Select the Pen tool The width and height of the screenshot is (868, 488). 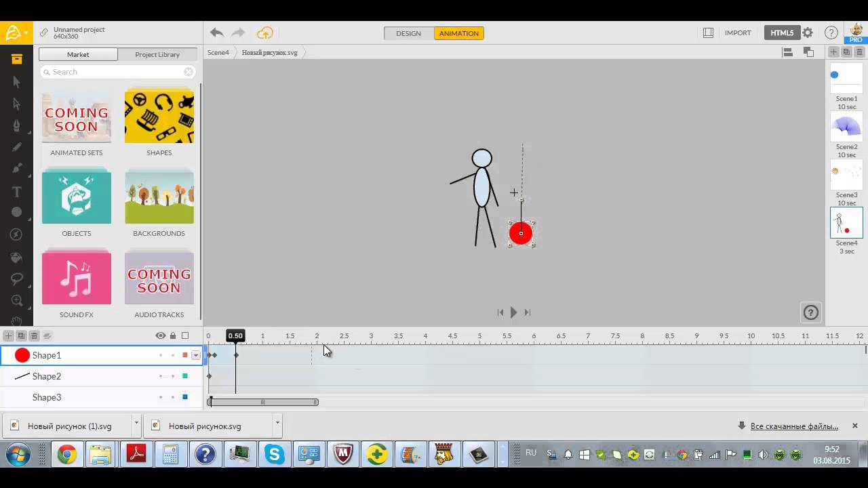pos(16,126)
